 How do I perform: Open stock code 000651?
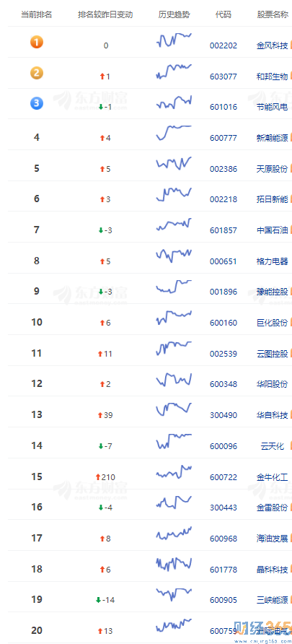point(223,261)
